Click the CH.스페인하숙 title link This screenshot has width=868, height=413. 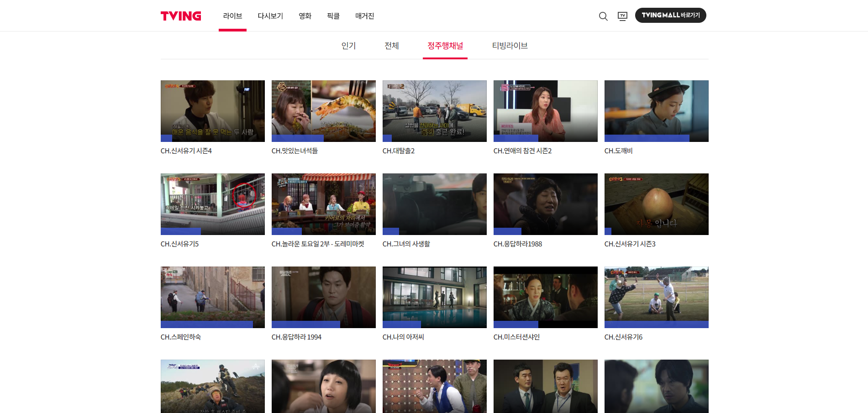coord(181,337)
